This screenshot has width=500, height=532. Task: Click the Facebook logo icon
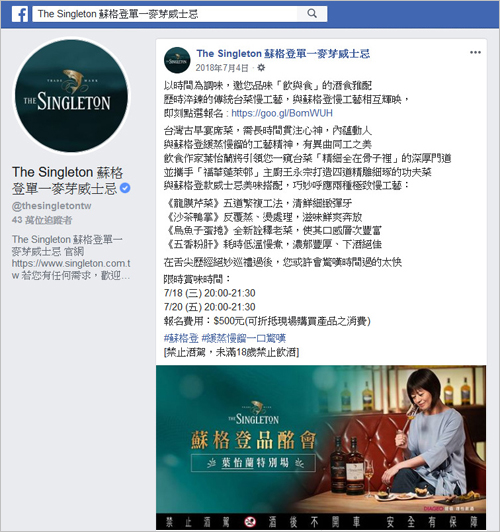coord(20,14)
